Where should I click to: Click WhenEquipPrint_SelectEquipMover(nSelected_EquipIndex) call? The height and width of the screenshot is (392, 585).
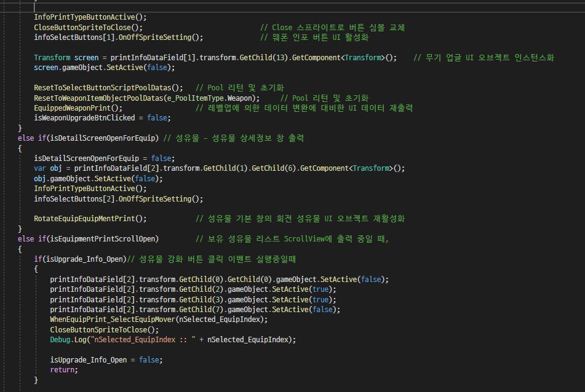[x=159, y=319]
